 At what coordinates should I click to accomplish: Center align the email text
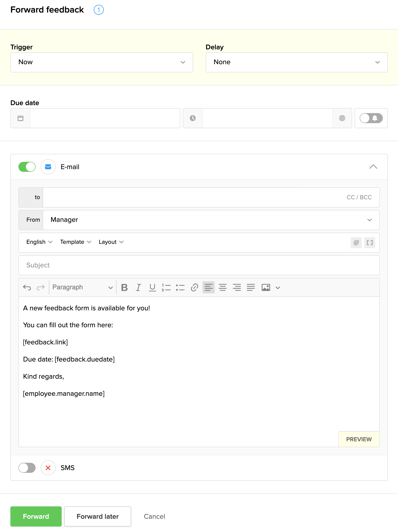coord(223,287)
